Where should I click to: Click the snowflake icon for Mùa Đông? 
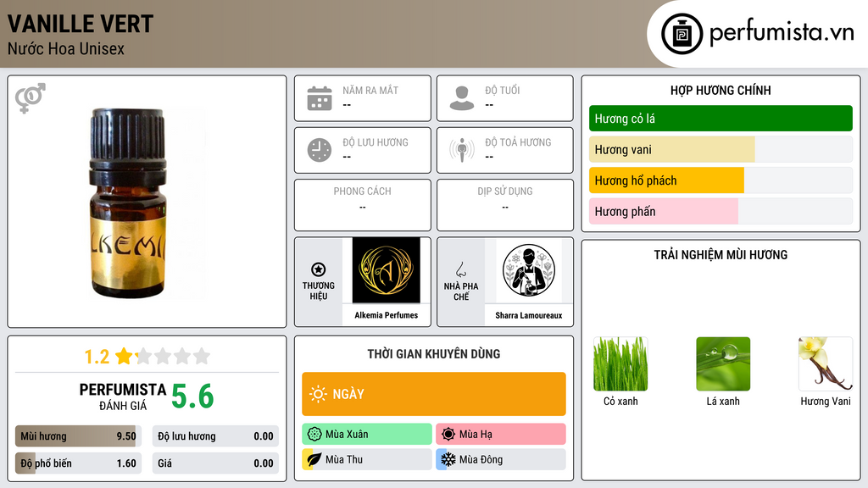click(448, 459)
